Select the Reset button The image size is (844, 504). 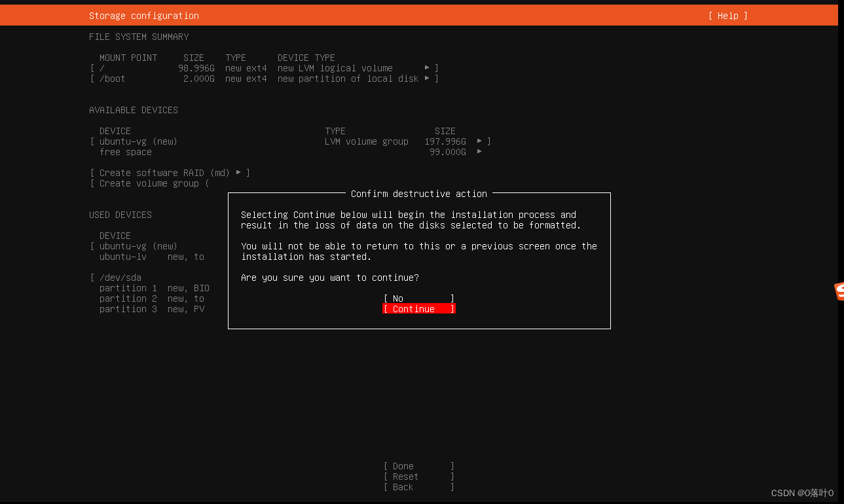coord(418,477)
